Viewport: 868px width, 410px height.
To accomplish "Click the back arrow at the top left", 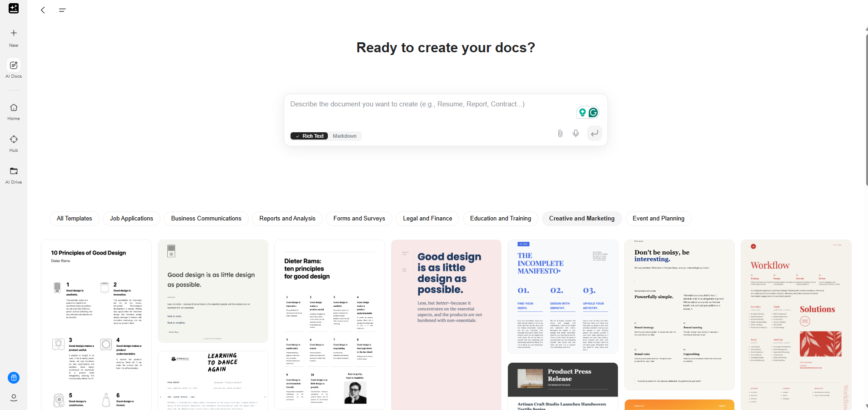I will tap(43, 10).
